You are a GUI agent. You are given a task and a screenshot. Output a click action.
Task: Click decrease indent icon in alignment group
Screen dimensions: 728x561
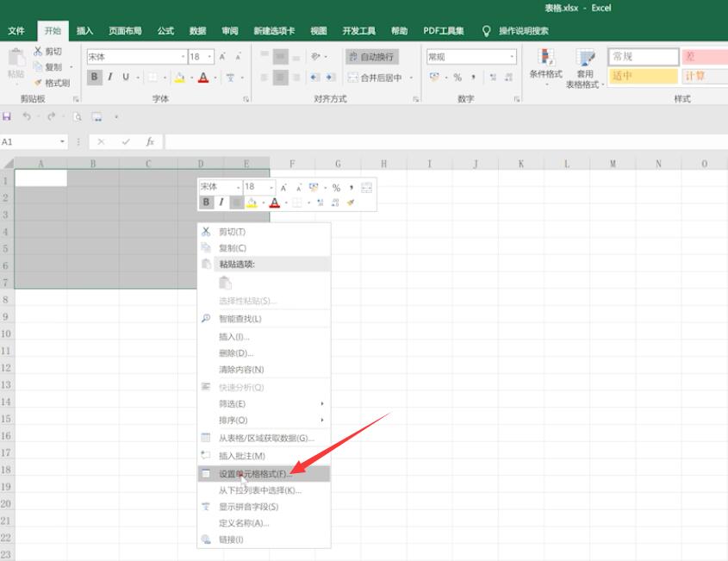tap(314, 77)
